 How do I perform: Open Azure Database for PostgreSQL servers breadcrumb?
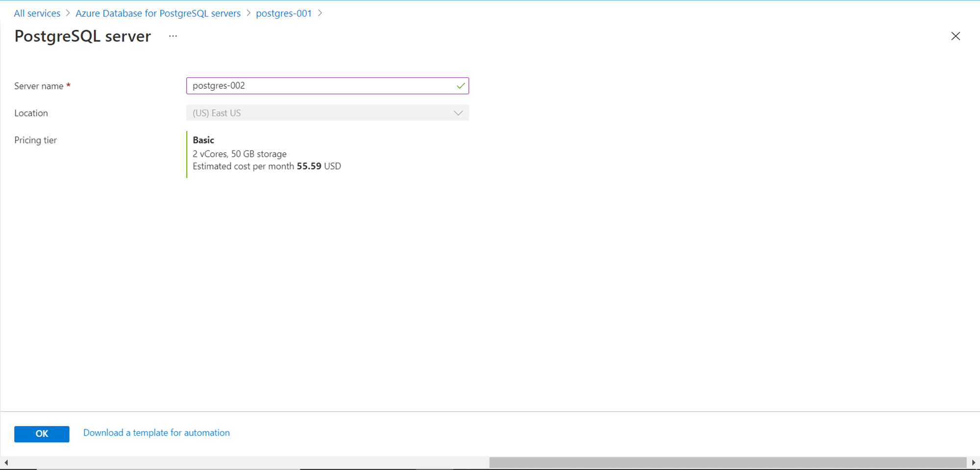(x=158, y=13)
